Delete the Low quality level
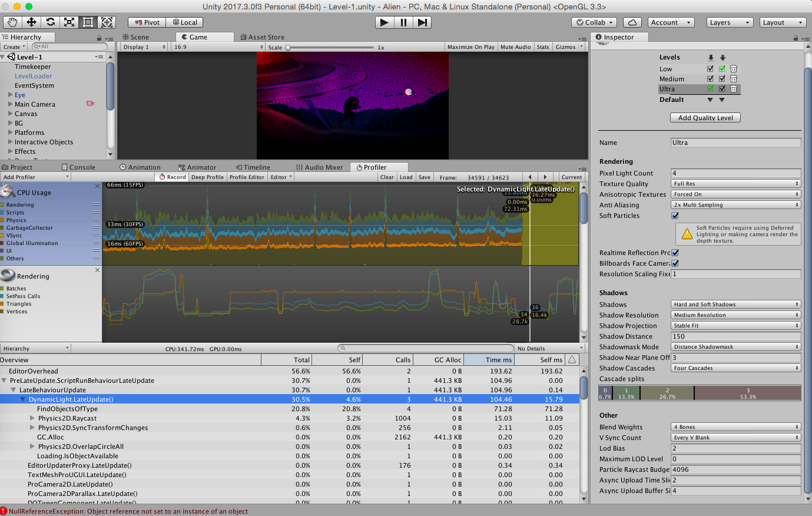Viewport: 812px width, 516px height. pyautogui.click(x=734, y=69)
